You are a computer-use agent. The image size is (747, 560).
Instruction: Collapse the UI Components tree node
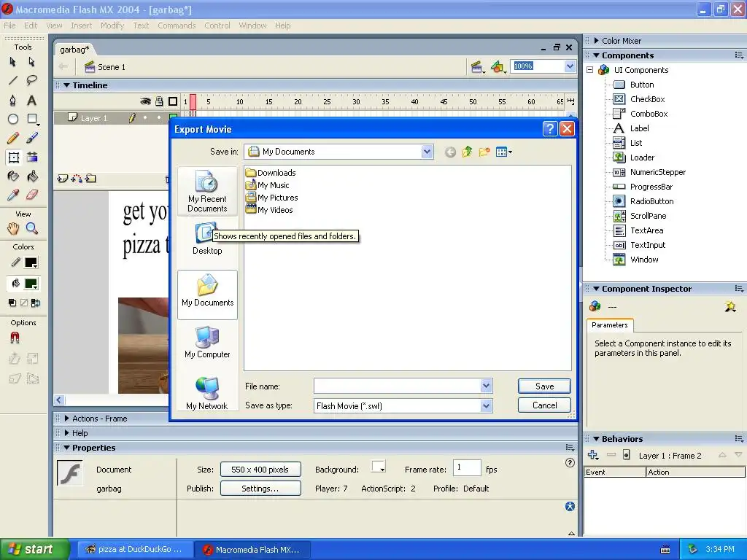589,70
